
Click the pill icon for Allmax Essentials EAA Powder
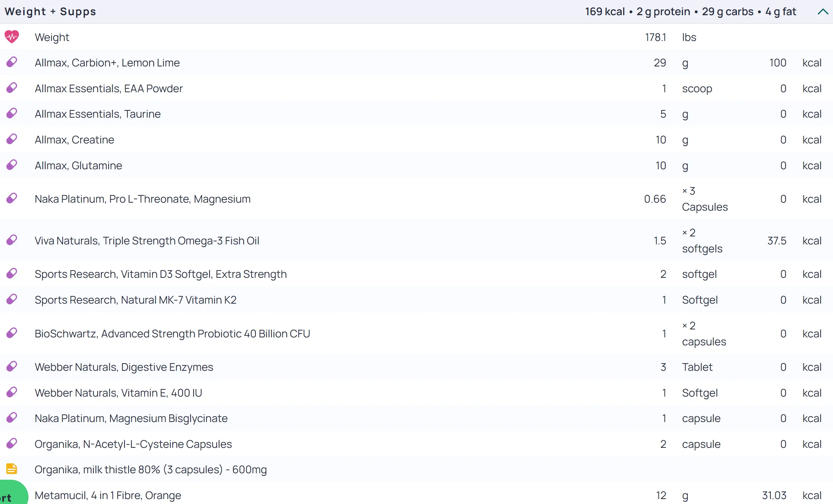[x=12, y=88]
